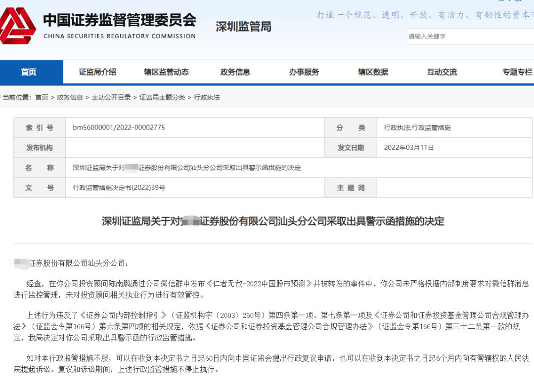Click the document number 行政监管措施决定书(2022)39号
Image resolution: width=534 pixels, height=392 pixels.
(119, 188)
